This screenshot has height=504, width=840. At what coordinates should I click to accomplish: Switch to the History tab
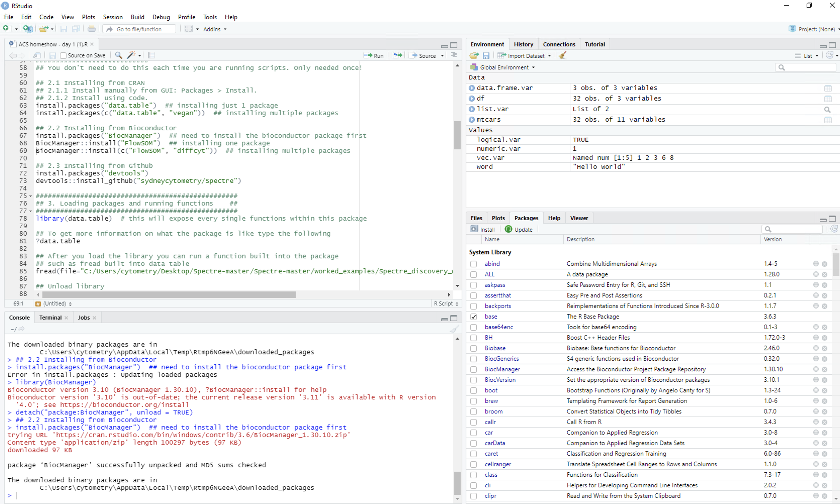coord(523,44)
